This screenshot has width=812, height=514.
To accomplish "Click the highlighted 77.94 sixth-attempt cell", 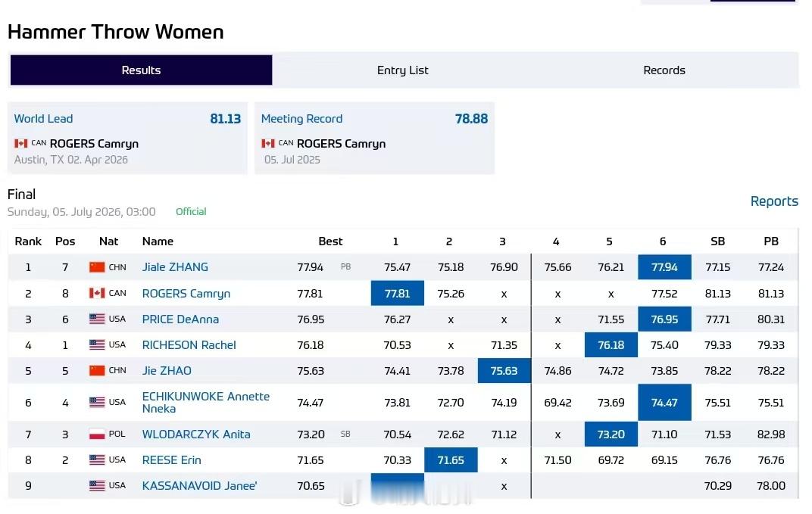I will point(664,267).
